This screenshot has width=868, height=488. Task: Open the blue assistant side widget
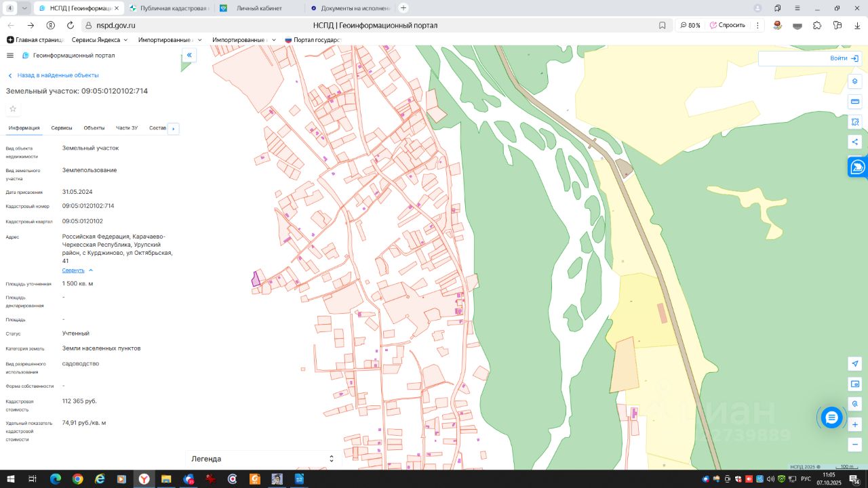point(858,167)
